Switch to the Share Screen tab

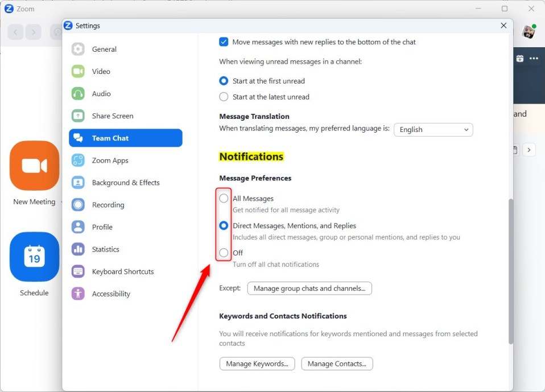126,115
